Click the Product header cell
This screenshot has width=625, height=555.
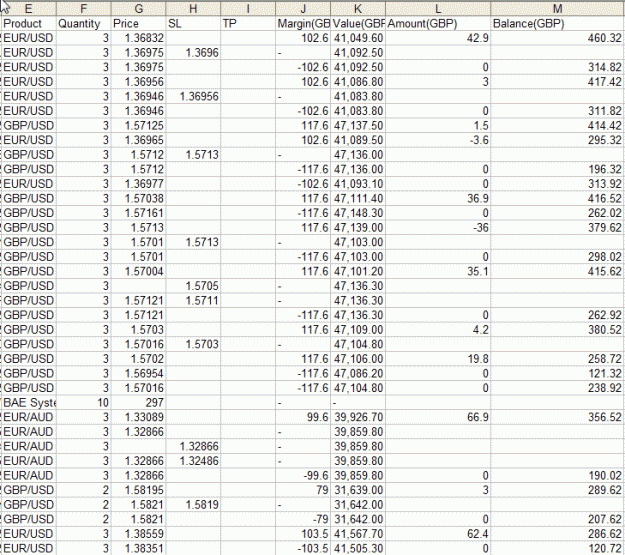click(29, 24)
